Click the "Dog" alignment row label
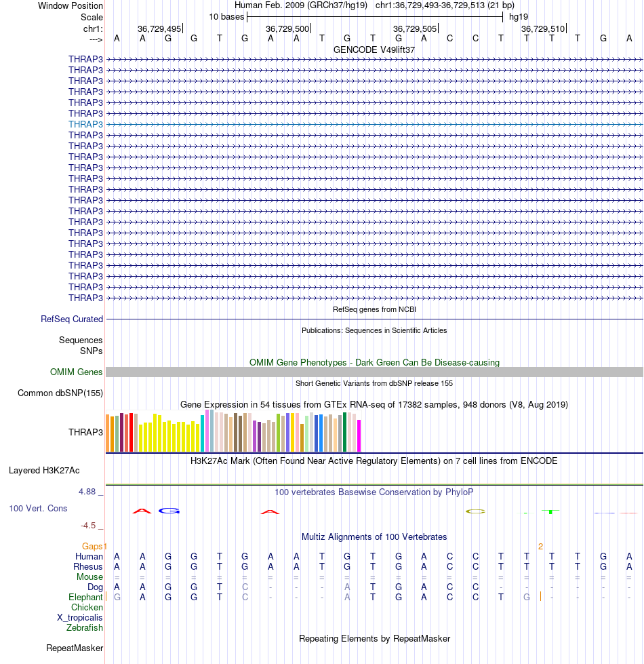 [x=95, y=587]
